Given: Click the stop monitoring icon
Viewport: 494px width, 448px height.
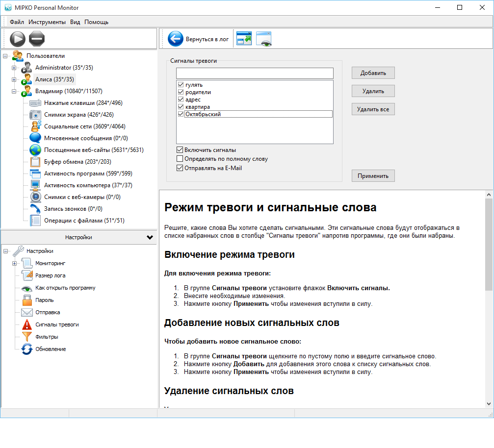Looking at the screenshot, I should coord(37,38).
